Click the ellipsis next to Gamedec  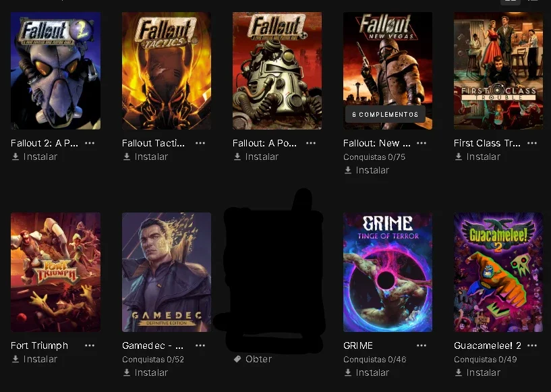click(x=200, y=345)
